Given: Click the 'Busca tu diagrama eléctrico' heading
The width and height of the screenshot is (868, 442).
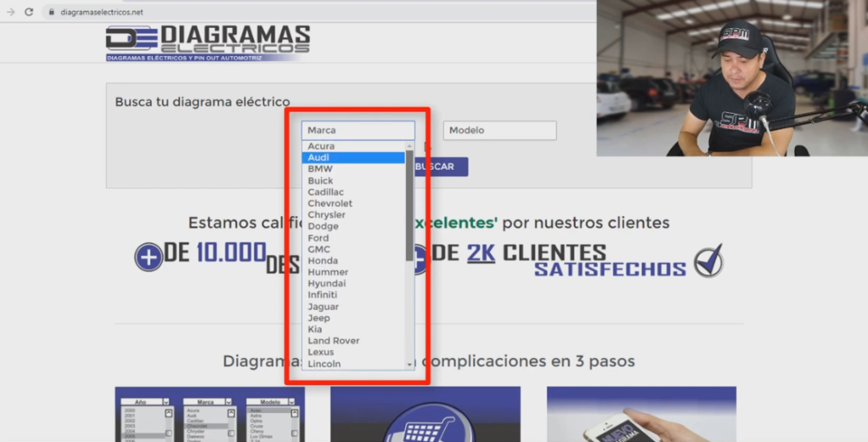Looking at the screenshot, I should point(203,102).
